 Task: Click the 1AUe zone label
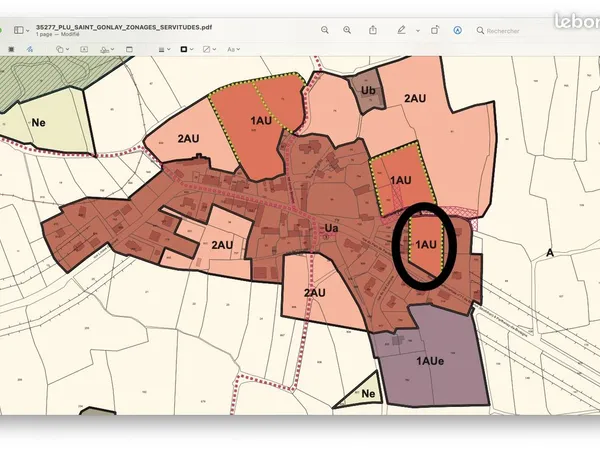tap(430, 361)
